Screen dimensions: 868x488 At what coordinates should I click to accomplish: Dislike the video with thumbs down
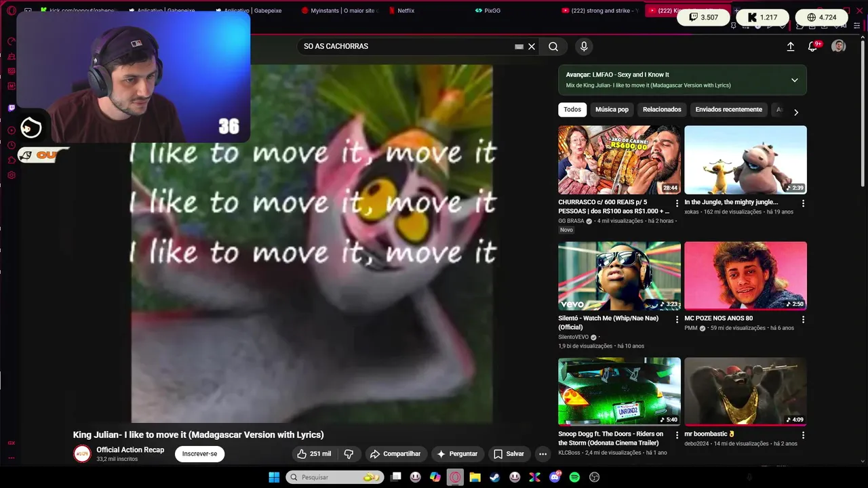pyautogui.click(x=349, y=454)
